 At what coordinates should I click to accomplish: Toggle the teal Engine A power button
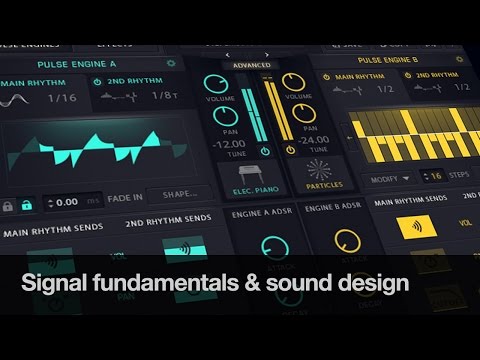click(265, 151)
